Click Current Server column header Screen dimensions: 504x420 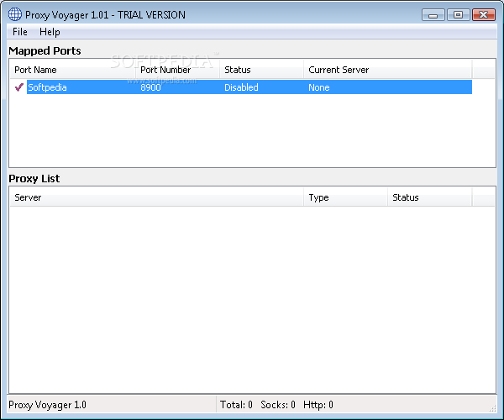(387, 70)
